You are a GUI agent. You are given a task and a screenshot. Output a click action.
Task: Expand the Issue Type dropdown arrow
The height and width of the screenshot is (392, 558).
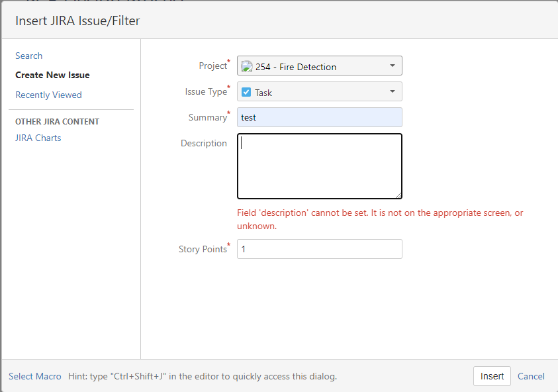tap(392, 91)
